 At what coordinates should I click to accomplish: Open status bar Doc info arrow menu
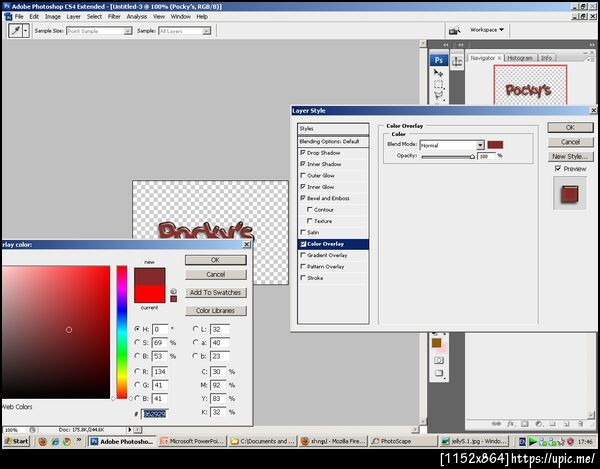click(129, 430)
